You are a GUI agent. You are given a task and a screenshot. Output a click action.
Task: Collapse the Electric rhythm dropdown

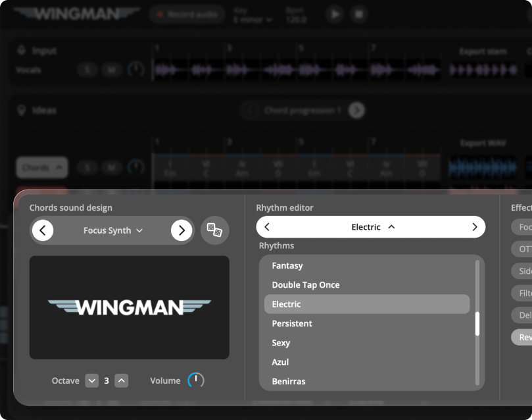[373, 227]
